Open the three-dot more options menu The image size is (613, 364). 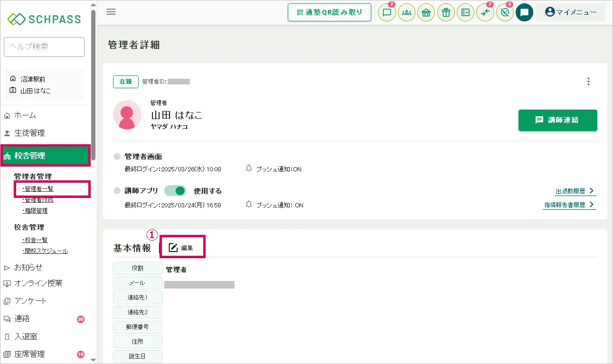(588, 82)
